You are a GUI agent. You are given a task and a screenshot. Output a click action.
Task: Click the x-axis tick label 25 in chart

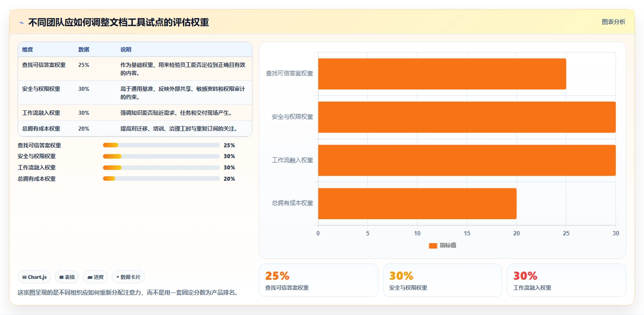566,233
